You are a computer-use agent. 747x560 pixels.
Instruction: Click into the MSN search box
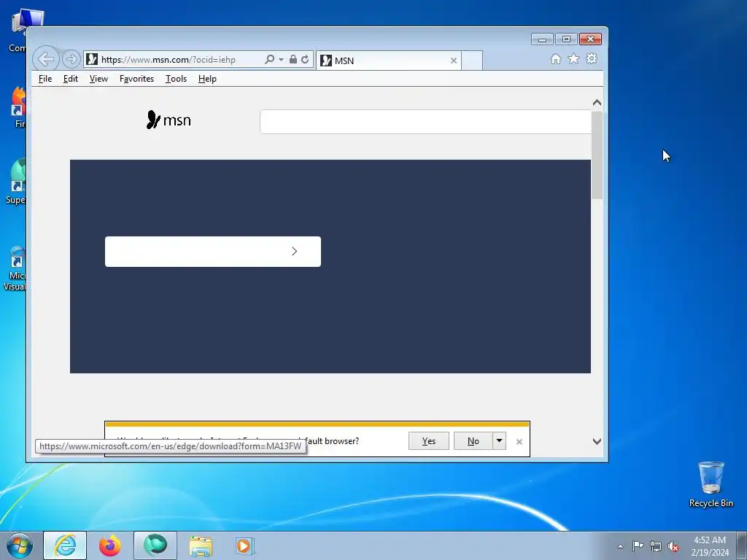coord(425,122)
